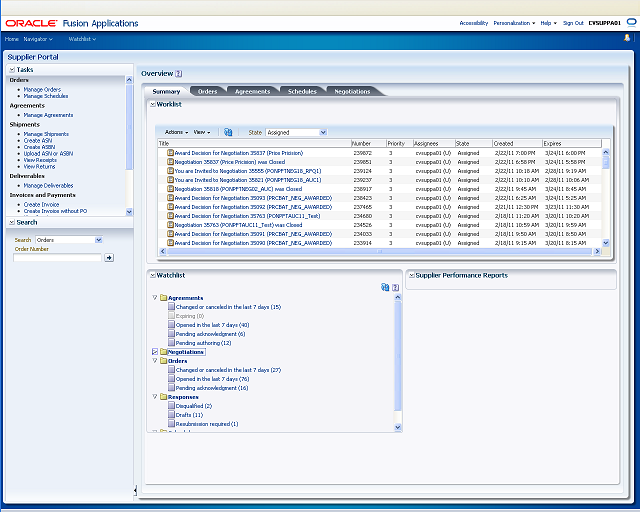Open the Manage Agreements task link
This screenshot has width=640, height=512.
pos(48,115)
